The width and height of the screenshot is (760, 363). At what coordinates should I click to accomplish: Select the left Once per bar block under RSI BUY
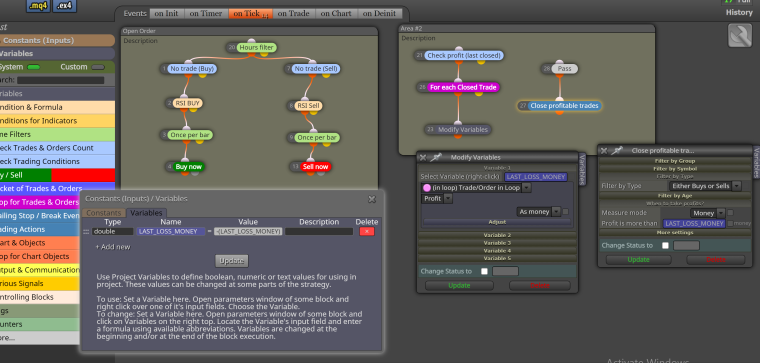(x=191, y=135)
